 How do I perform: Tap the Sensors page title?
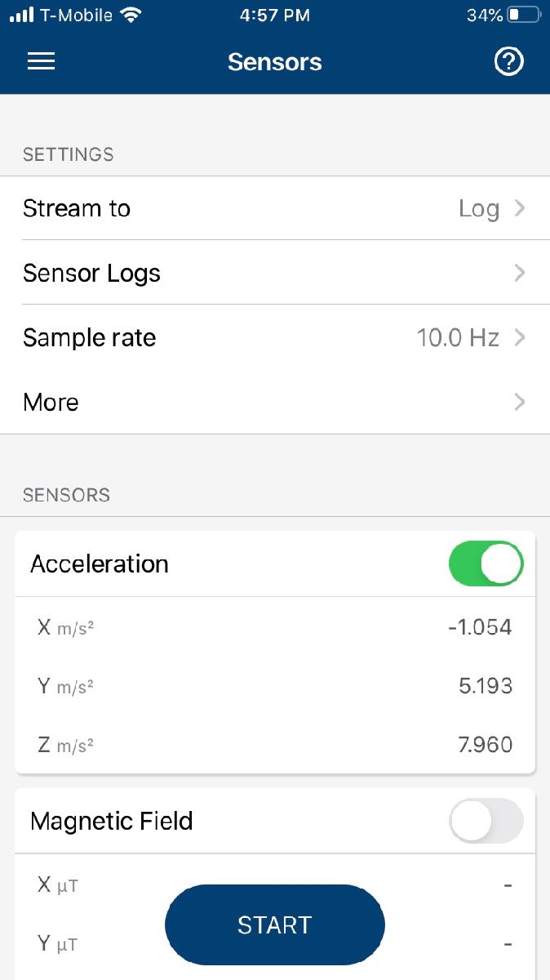coord(275,62)
